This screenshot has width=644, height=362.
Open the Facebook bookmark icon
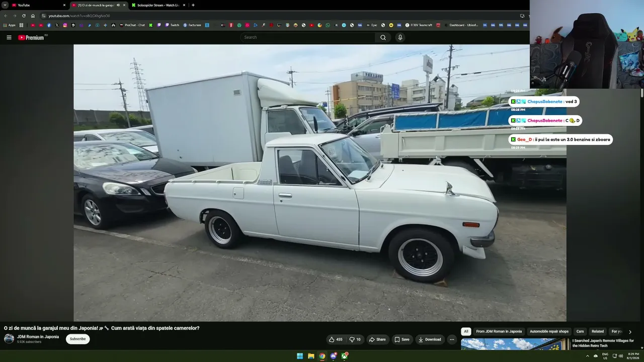[x=49, y=25]
